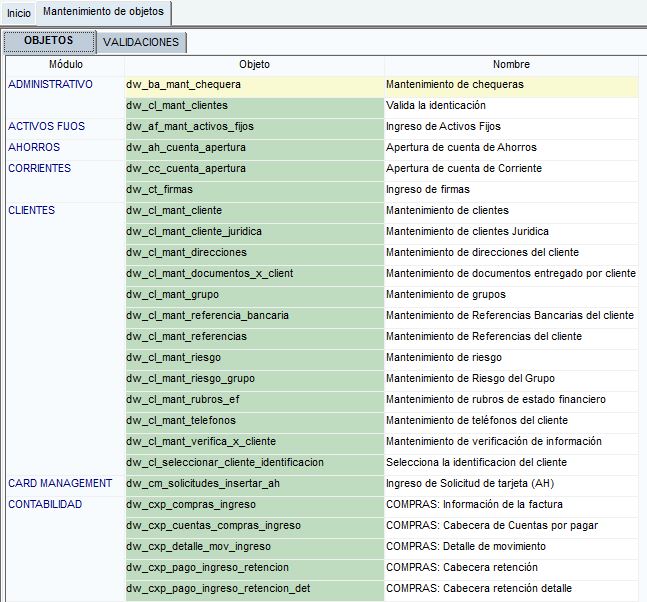Click the Nombre column header
Viewport: 647px width, 602px height.
tap(511, 64)
